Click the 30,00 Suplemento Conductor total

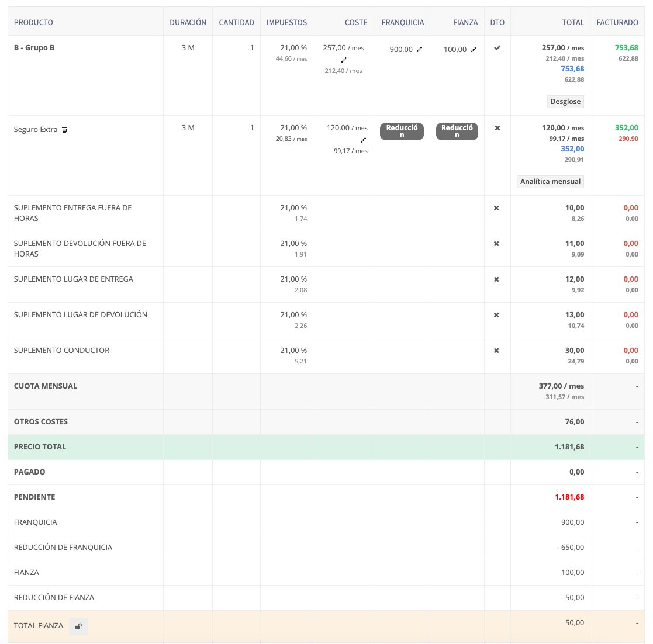point(575,351)
